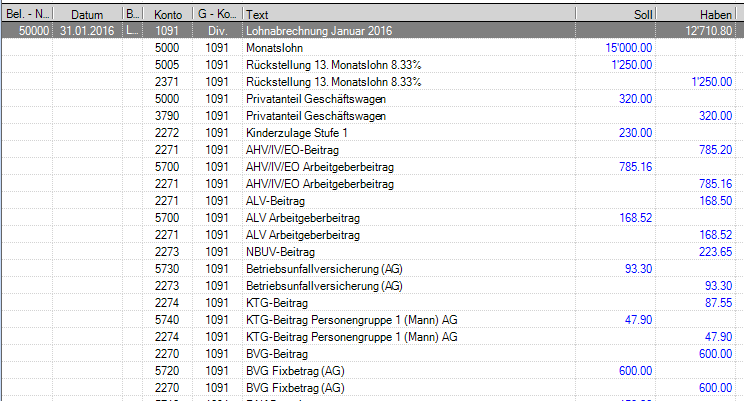Click the Konto column header

click(167, 15)
